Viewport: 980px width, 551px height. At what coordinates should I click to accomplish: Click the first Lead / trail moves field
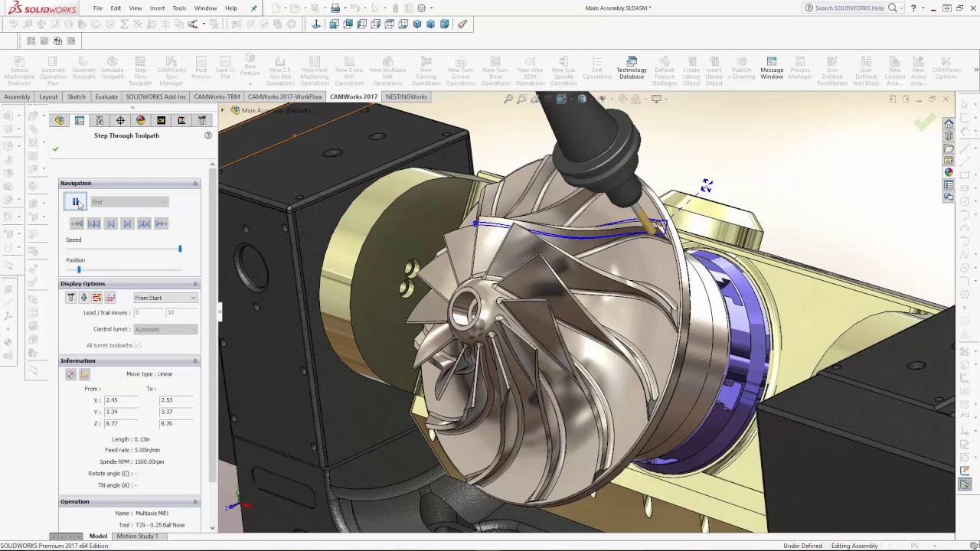(147, 313)
